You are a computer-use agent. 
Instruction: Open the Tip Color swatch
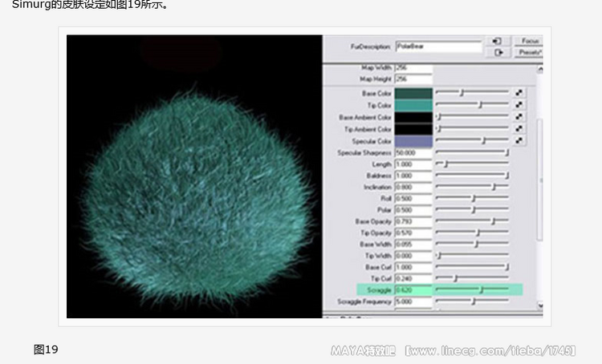(413, 105)
